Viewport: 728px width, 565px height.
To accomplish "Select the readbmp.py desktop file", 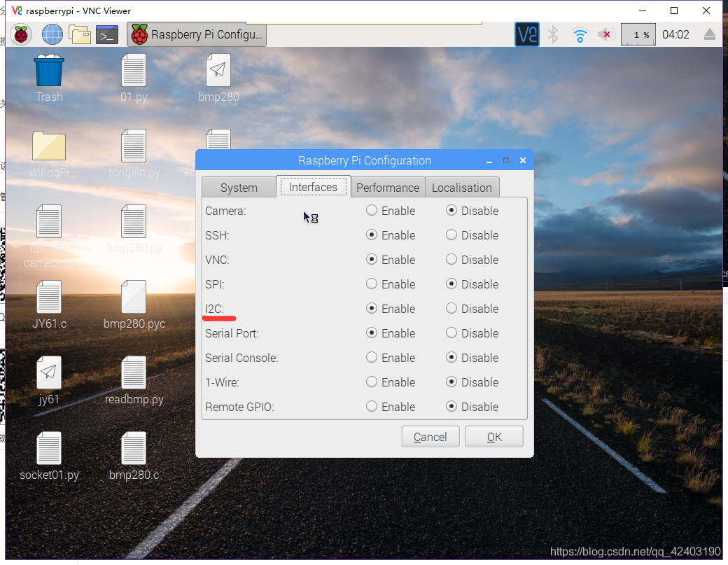I will (134, 381).
